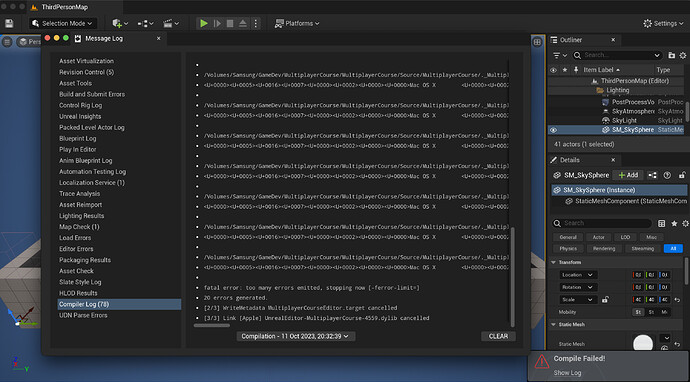Viewport: 690px width, 382px height.
Task: Click the CLEAR button in Message Log
Action: [498, 336]
